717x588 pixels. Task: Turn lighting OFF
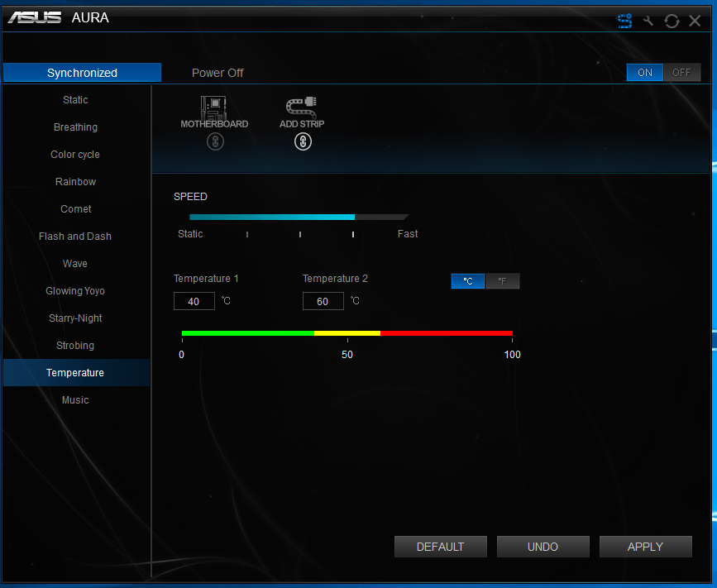point(681,72)
